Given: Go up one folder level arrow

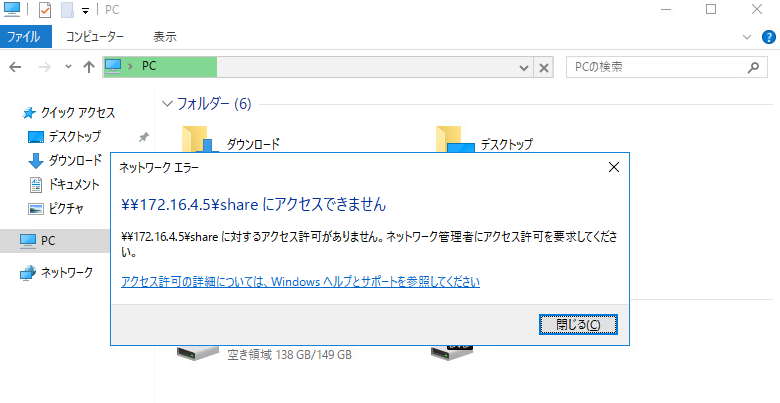Looking at the screenshot, I should click(89, 67).
